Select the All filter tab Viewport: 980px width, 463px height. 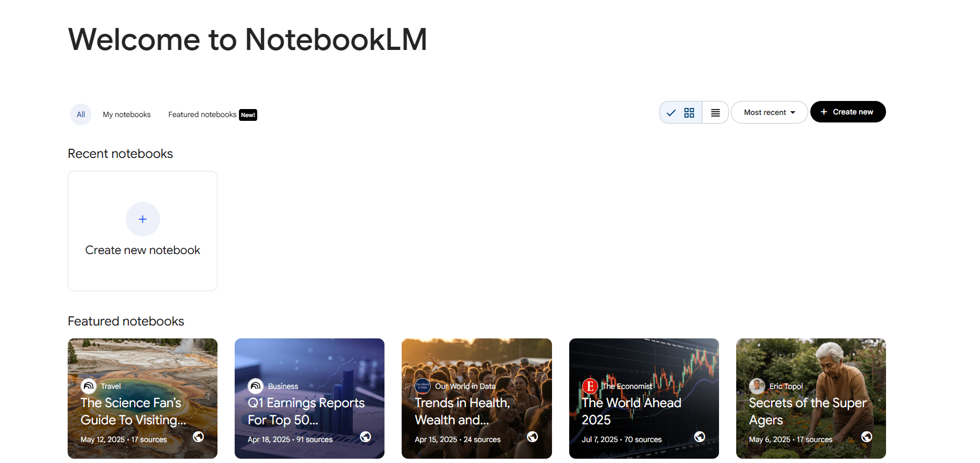coord(81,114)
